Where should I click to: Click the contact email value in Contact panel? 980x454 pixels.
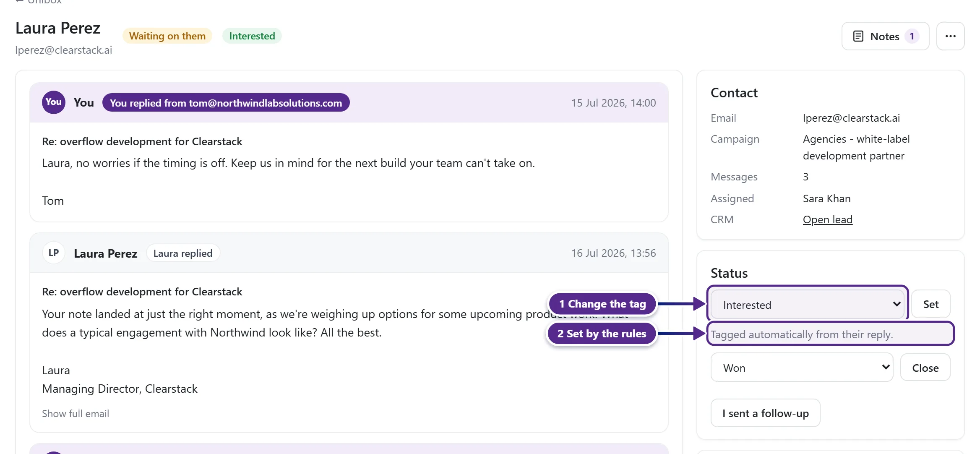851,118
